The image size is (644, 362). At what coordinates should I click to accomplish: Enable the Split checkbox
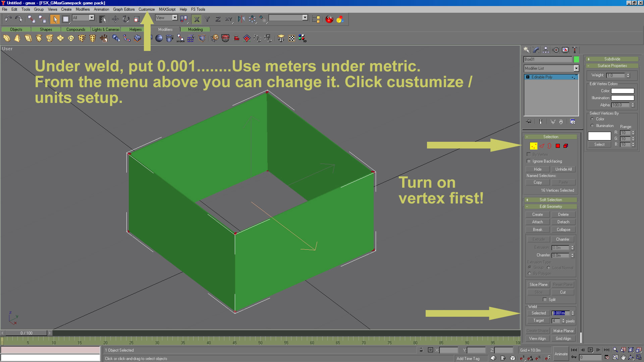coord(545,300)
